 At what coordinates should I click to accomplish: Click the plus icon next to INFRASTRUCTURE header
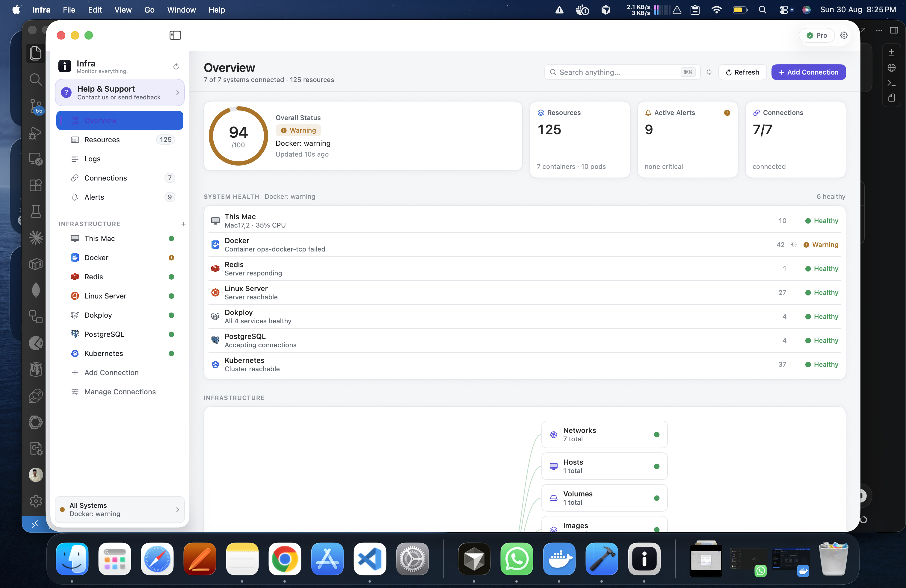coord(183,224)
